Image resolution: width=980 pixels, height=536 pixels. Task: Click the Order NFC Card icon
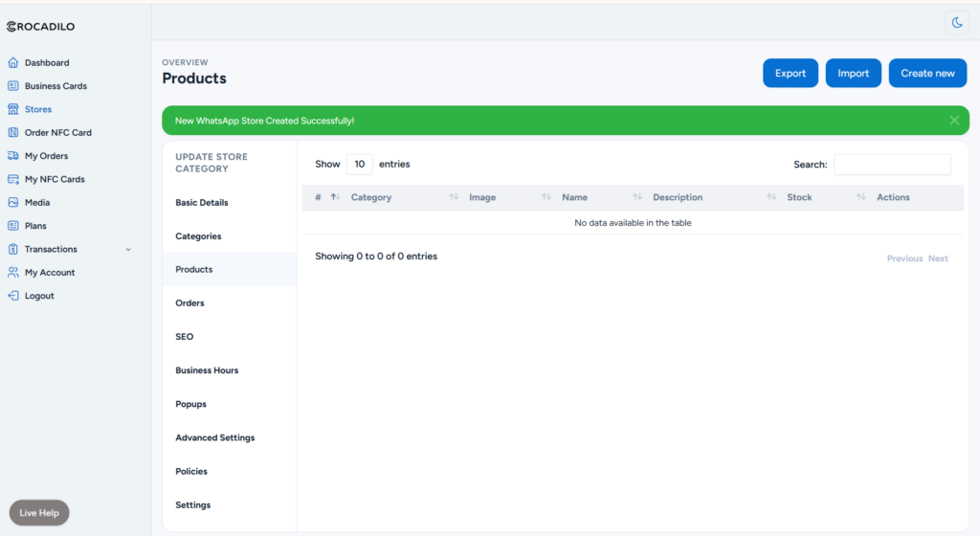tap(13, 133)
